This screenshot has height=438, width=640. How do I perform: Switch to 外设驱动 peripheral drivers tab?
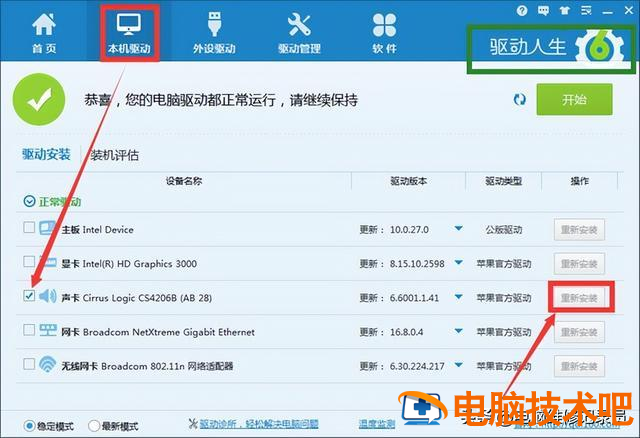point(214,34)
